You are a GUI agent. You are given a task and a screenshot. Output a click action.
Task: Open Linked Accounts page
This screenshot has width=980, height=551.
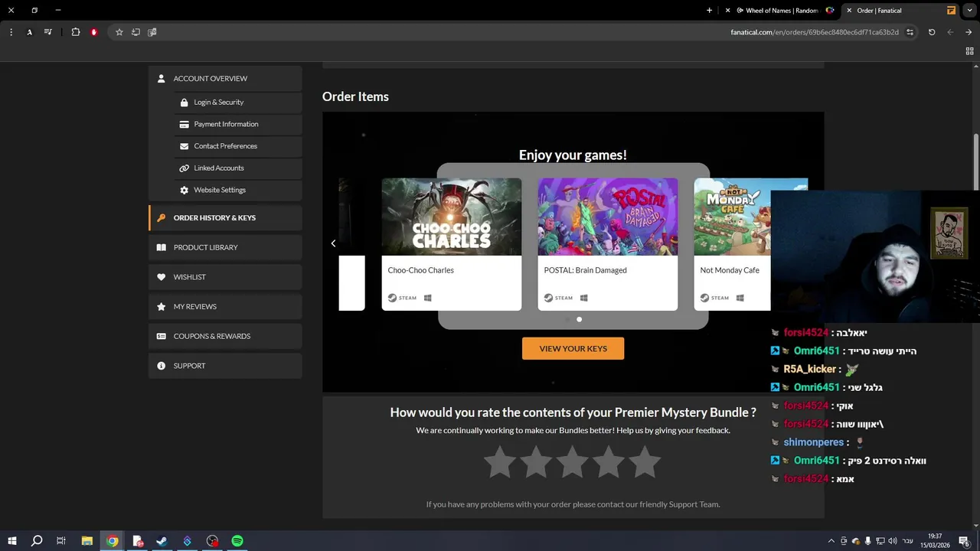point(237,168)
